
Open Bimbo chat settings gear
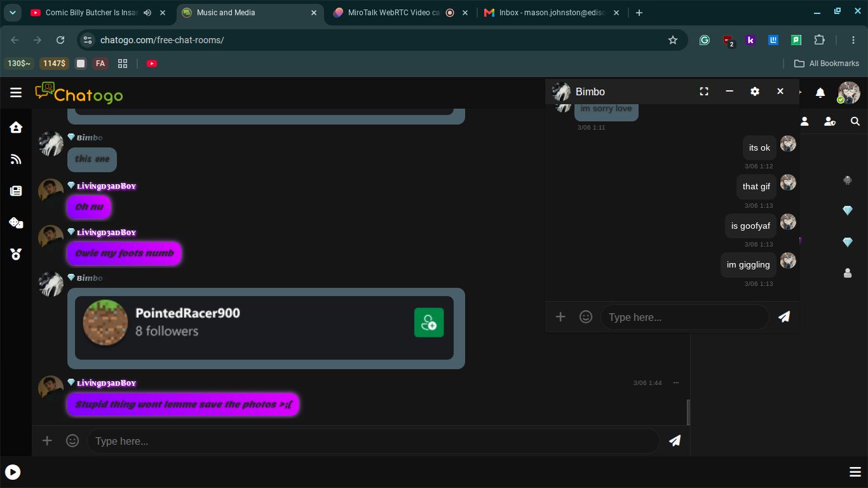tap(755, 91)
